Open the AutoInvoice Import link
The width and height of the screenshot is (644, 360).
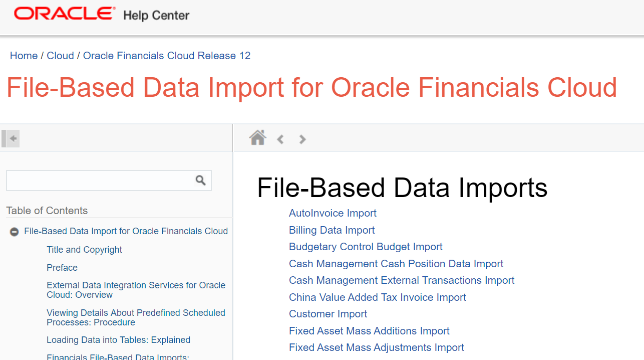[x=333, y=213]
